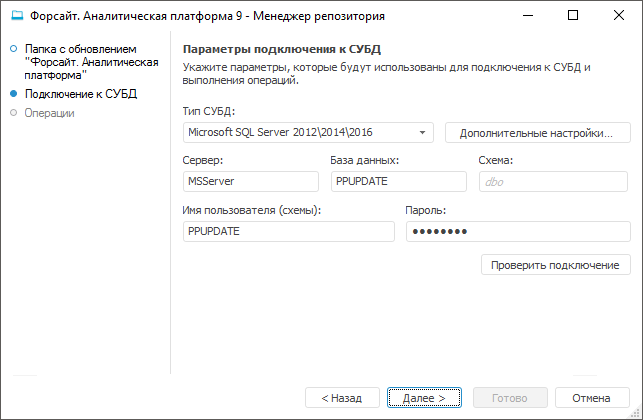Maximize the Менеджер репозитория window
Viewport: 643px width, 420px height.
(x=573, y=16)
